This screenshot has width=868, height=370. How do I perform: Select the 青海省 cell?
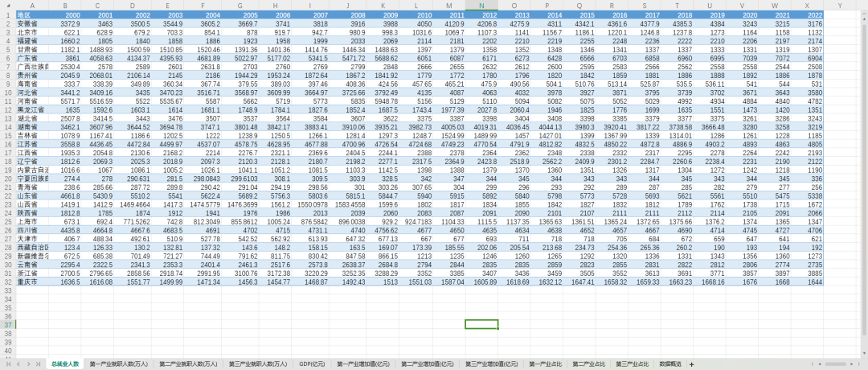31,187
